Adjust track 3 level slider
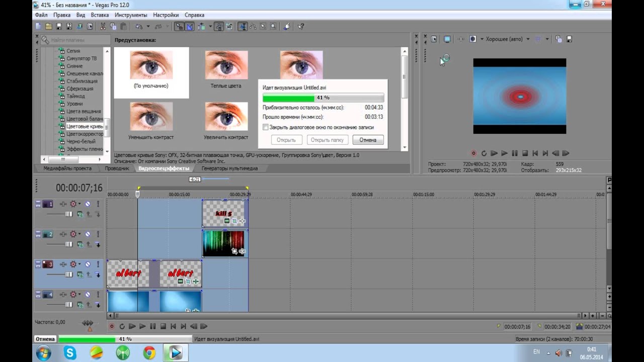 coord(69,275)
